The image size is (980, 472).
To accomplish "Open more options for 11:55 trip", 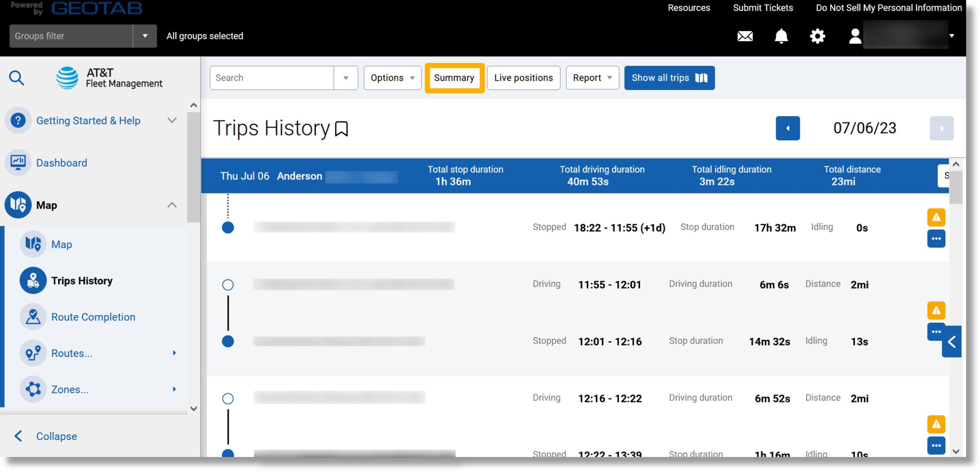I will tap(935, 331).
